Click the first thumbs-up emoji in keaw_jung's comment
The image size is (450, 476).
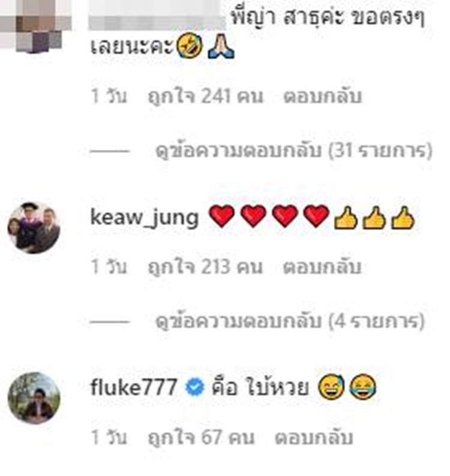tap(346, 217)
